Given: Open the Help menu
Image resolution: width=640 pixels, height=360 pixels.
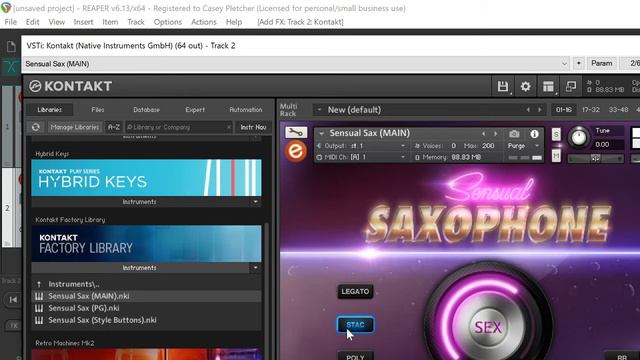Looking at the screenshot, I should tap(234, 22).
